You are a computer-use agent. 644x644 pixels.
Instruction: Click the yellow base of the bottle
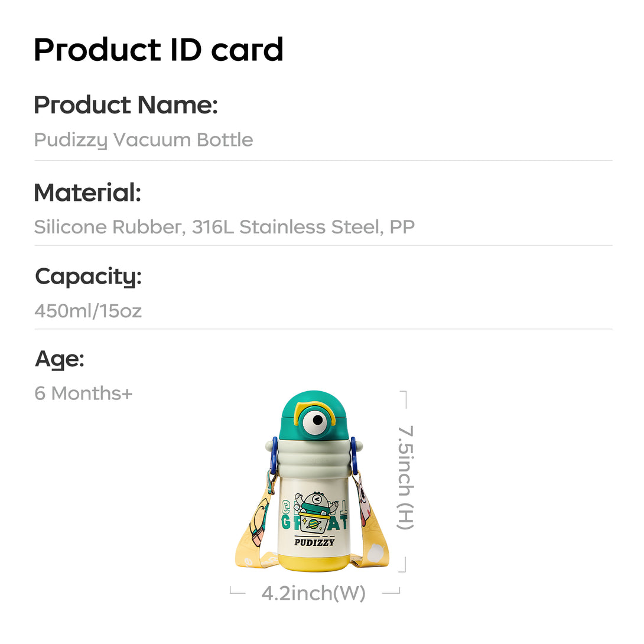[314, 563]
